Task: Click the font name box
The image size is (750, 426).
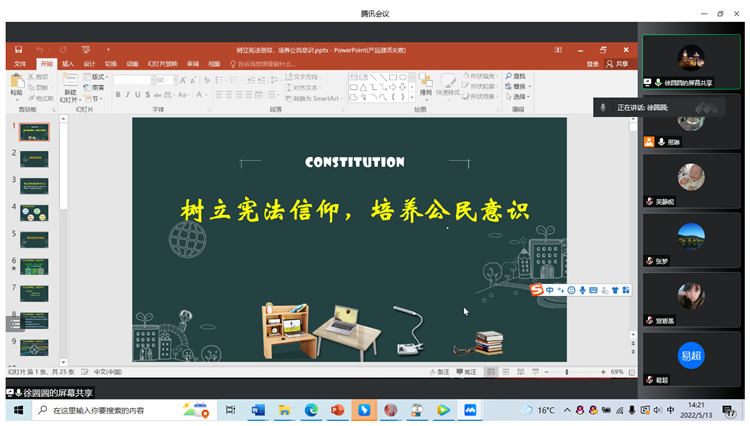Action: (x=132, y=80)
